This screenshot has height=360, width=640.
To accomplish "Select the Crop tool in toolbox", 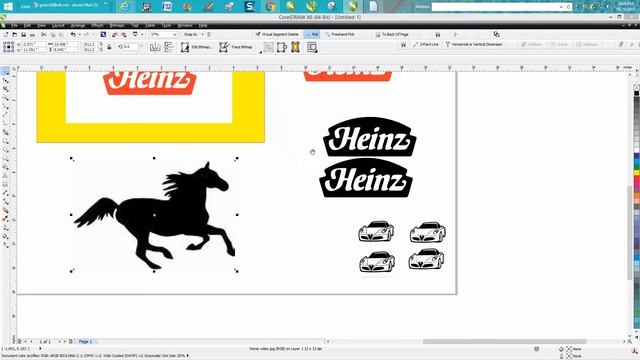I will click(5, 89).
